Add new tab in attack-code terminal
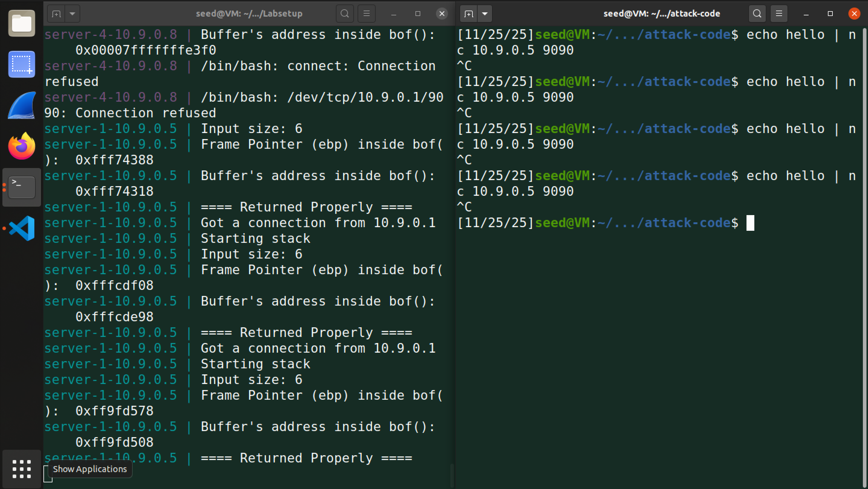868x489 pixels. coord(468,14)
